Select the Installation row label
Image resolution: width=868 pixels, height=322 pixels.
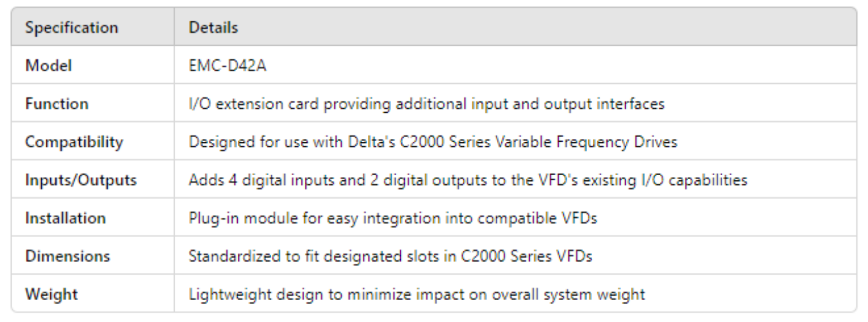click(65, 218)
